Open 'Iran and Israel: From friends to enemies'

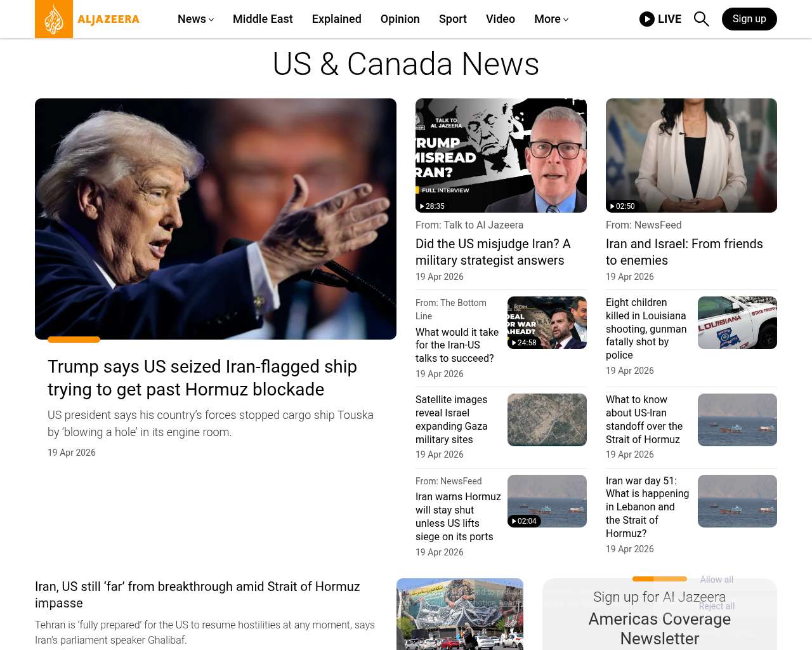(684, 252)
